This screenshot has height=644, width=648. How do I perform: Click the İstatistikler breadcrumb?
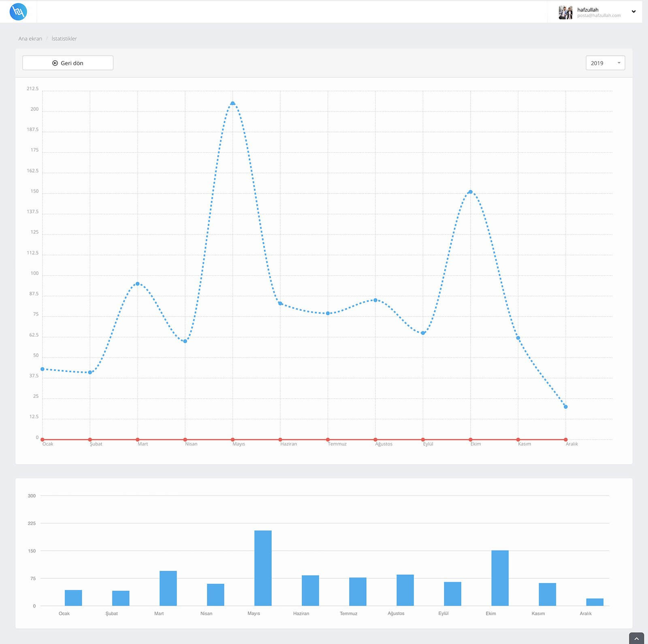coord(64,39)
